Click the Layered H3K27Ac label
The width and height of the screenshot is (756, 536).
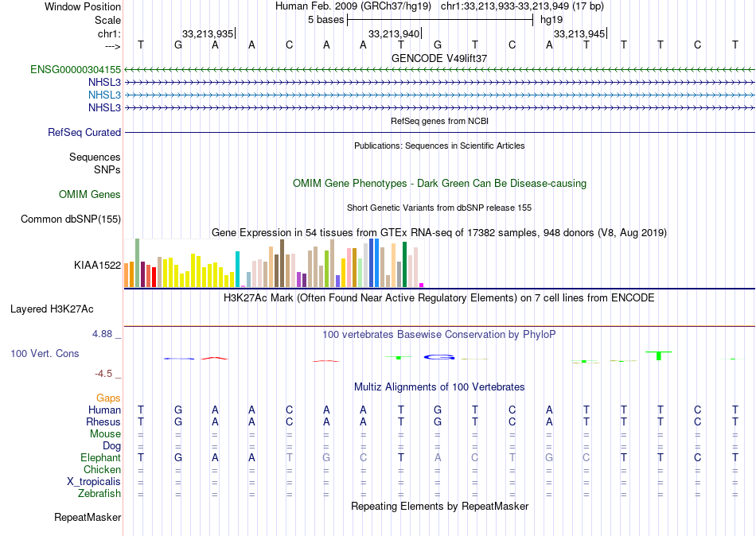coord(52,309)
